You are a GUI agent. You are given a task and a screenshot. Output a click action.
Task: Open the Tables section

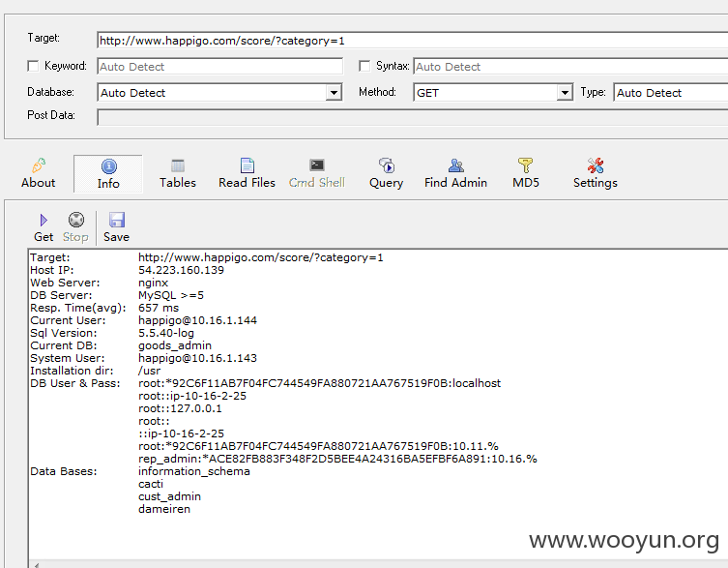(x=178, y=173)
